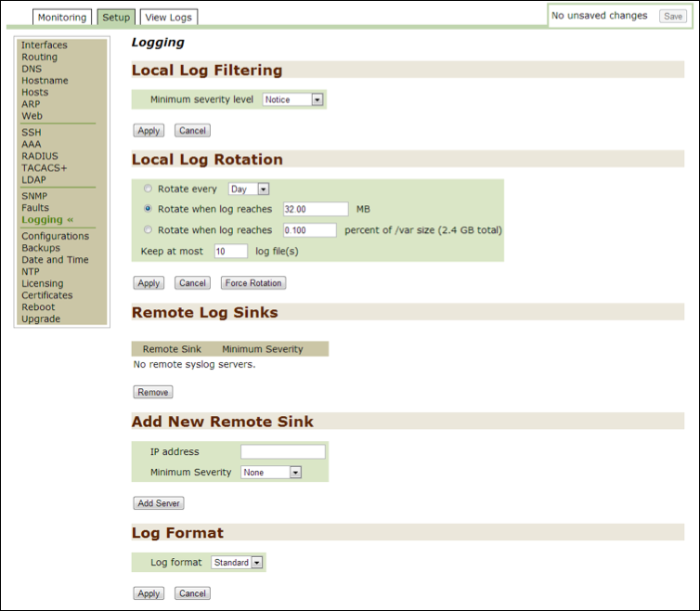Apply the Local Log Filtering settings
Viewport: 700px width, 611px height.
(149, 131)
